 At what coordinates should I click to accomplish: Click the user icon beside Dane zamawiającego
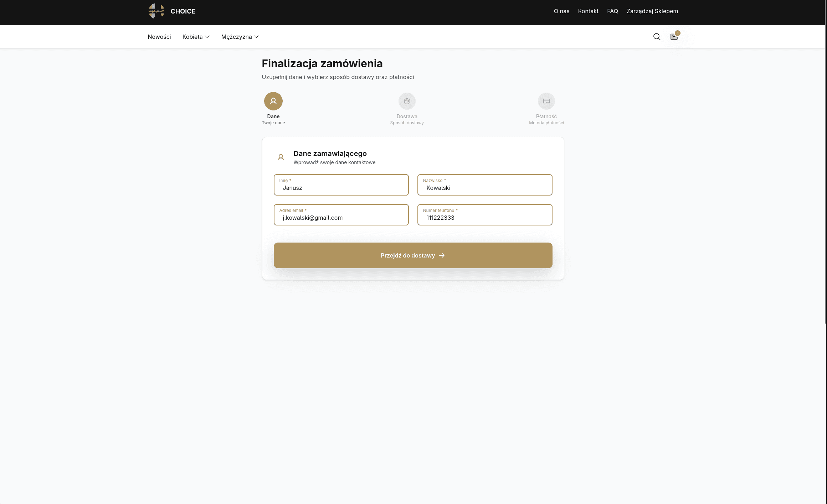[281, 157]
